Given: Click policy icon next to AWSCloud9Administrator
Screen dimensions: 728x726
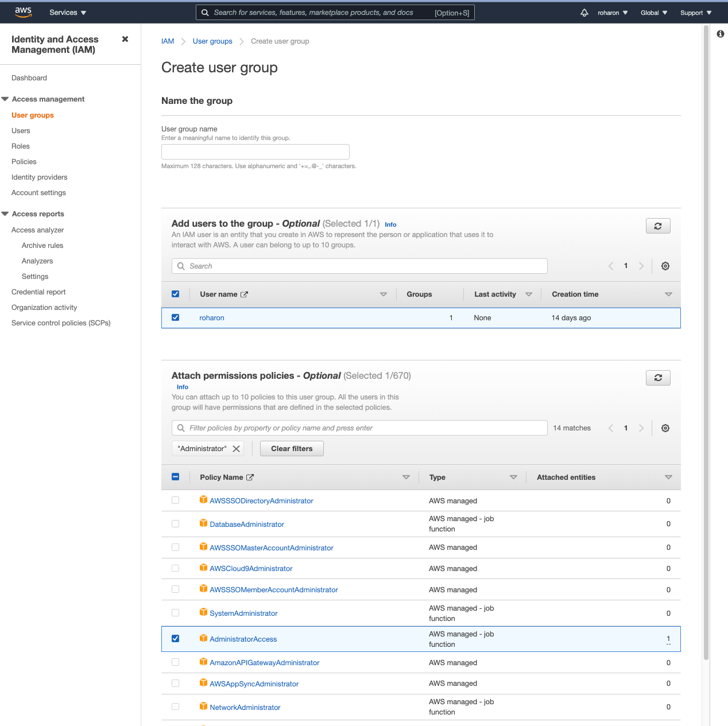Looking at the screenshot, I should (203, 568).
